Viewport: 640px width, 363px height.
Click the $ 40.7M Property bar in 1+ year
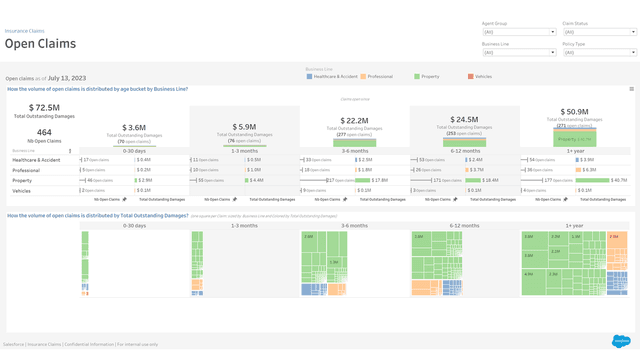click(x=592, y=180)
